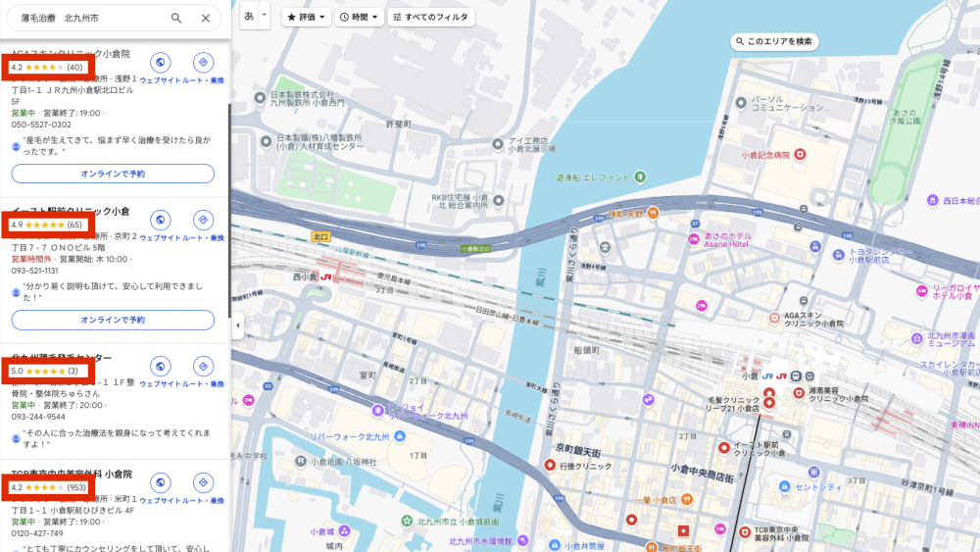Click phone number 0120-427-749
This screenshot has width=980, height=552.
37,533
